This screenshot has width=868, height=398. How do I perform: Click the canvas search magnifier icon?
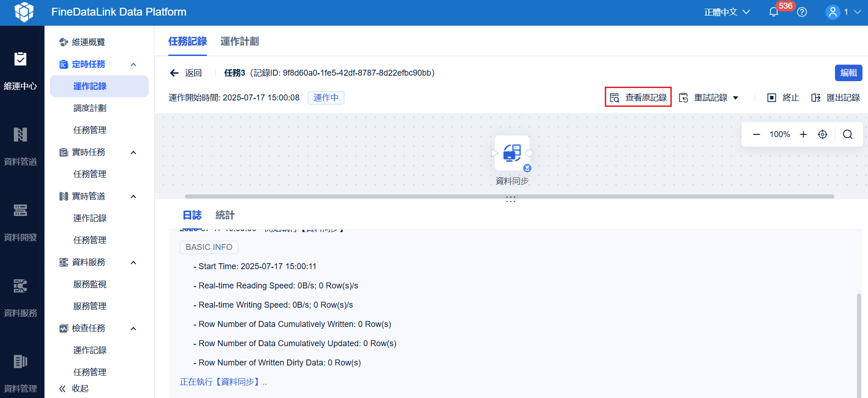pyautogui.click(x=848, y=134)
